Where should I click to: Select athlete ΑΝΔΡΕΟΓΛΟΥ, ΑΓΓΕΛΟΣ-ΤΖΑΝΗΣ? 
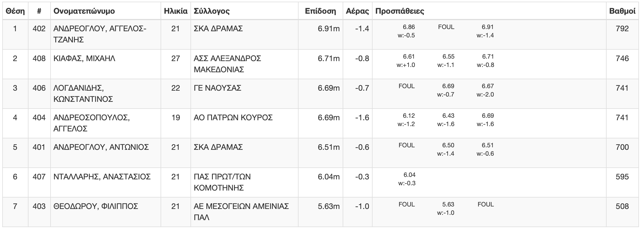tap(100, 34)
